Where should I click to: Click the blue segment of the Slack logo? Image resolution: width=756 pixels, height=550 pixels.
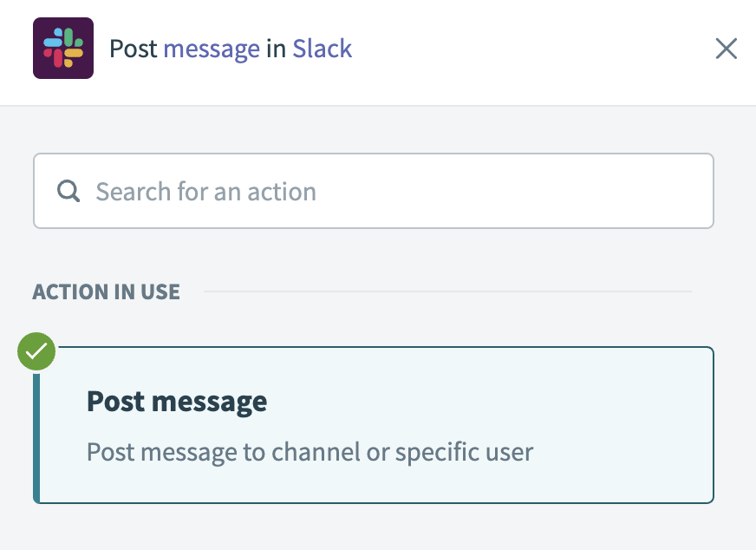click(52, 43)
